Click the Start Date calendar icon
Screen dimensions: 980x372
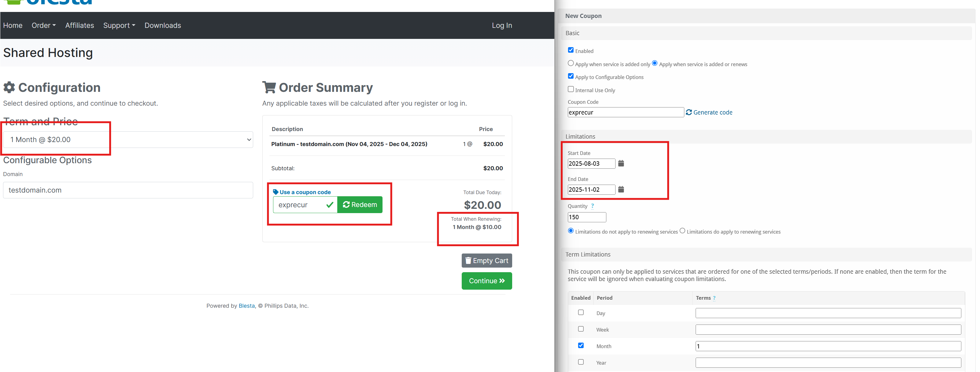coord(621,163)
